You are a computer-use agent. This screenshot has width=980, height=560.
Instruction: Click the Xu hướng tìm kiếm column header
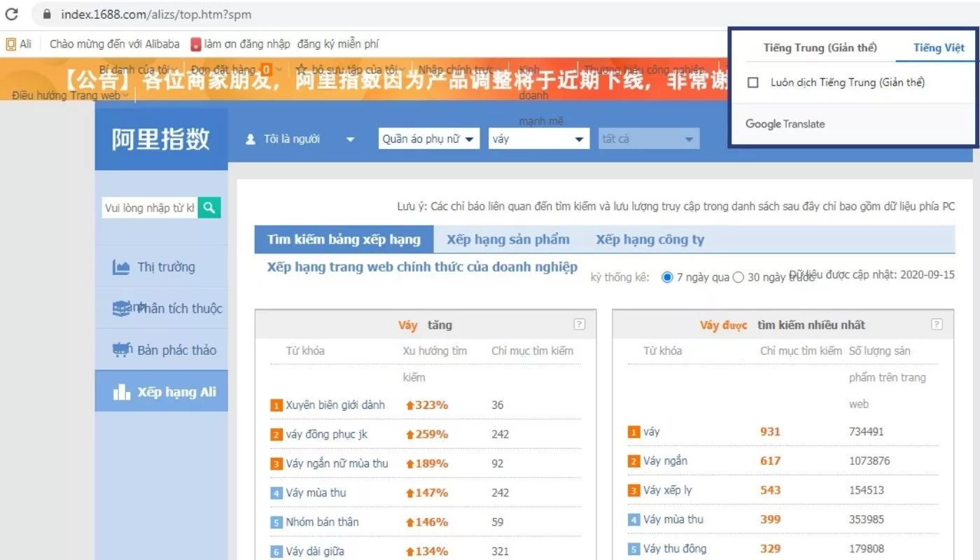pos(435,364)
